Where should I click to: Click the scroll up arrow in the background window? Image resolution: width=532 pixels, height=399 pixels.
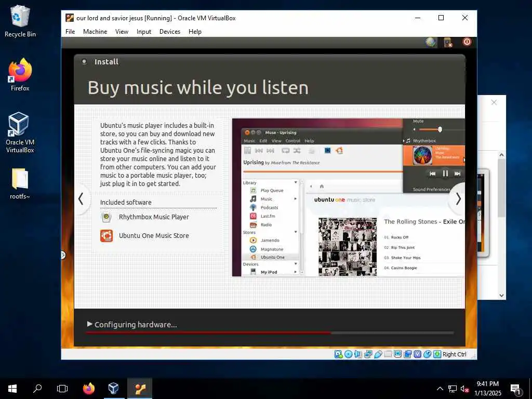pyautogui.click(x=501, y=155)
